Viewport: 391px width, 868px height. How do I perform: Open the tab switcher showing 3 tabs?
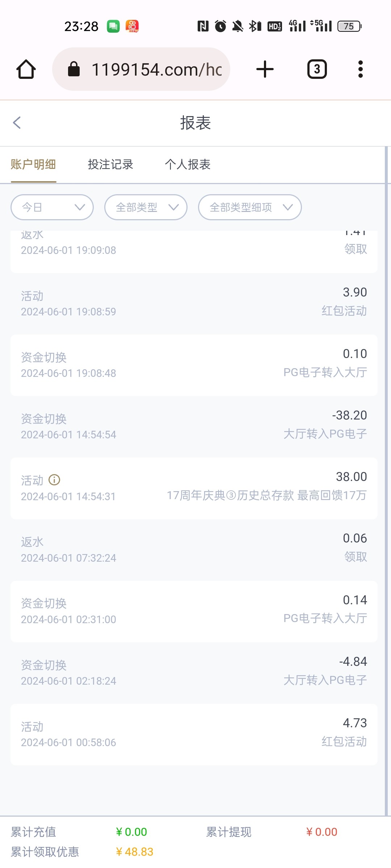[317, 69]
